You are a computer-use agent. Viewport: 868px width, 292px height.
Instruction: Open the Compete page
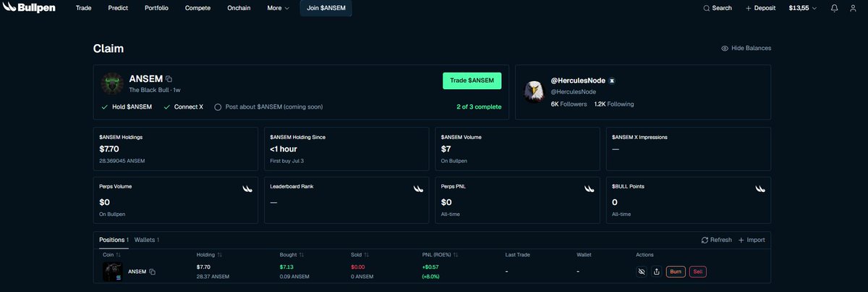pyautogui.click(x=197, y=8)
